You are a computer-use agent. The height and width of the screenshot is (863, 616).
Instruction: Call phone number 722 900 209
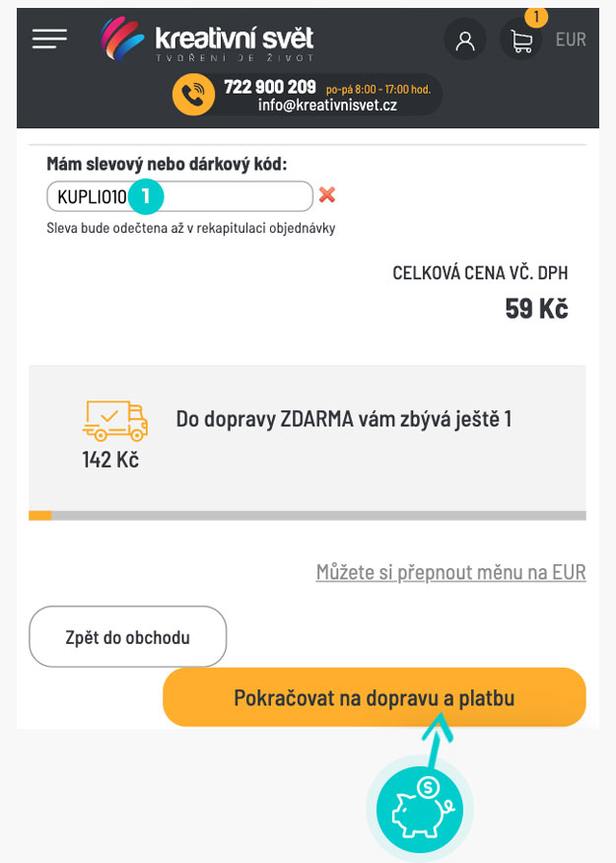tap(269, 87)
